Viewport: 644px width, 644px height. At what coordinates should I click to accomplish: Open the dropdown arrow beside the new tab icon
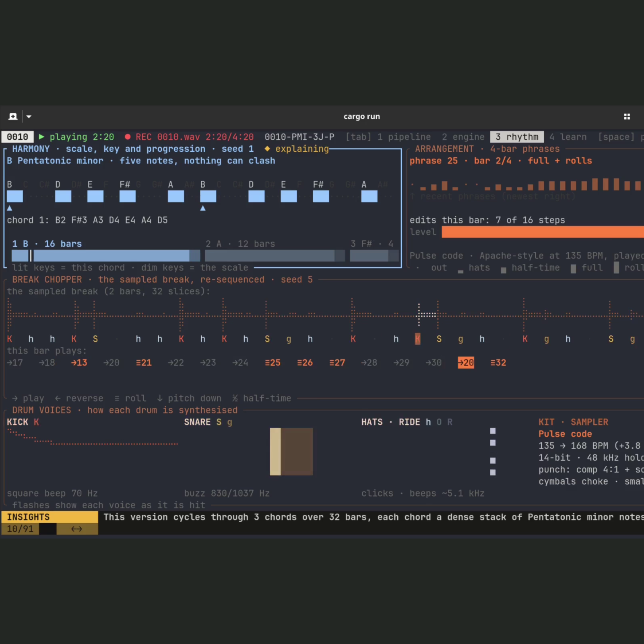click(29, 117)
